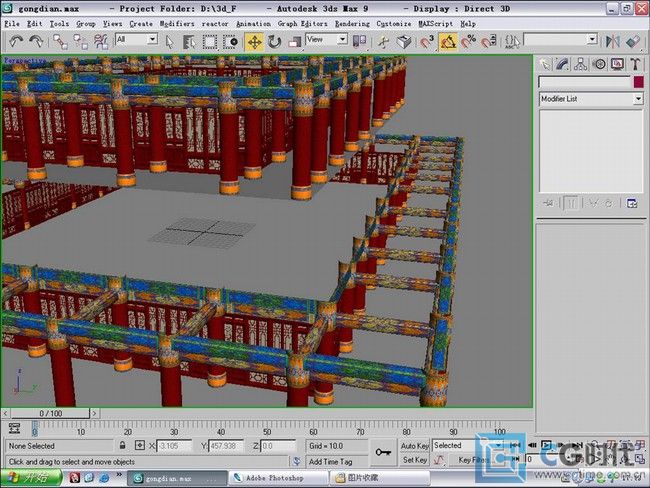This screenshot has width=650, height=488.
Task: Click the X coordinate field
Action: pyautogui.click(x=175, y=446)
